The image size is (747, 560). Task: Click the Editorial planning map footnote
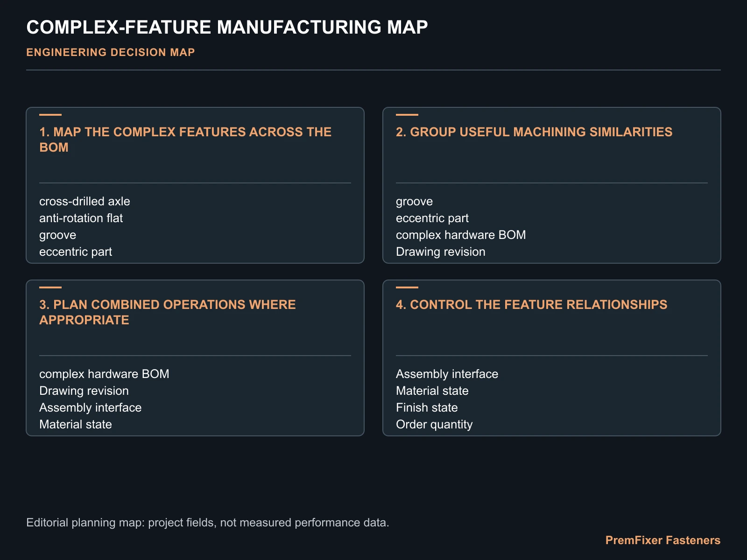coord(208,522)
